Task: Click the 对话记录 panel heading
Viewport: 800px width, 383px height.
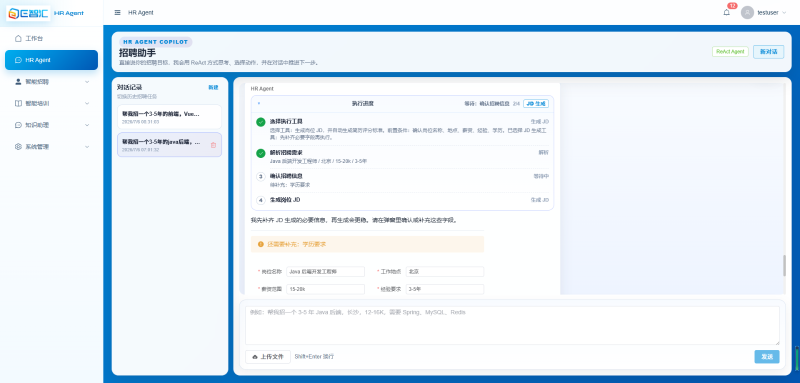Action: tap(130, 87)
